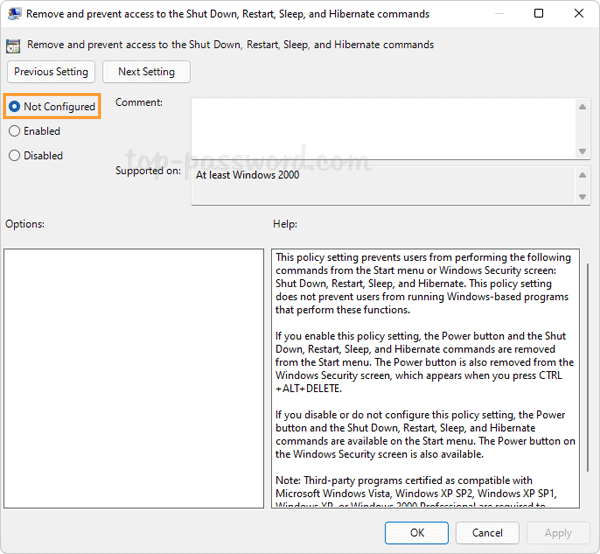Click the policy setting icon beside the heading
Screen dimensions: 600x554
pyautogui.click(x=14, y=45)
